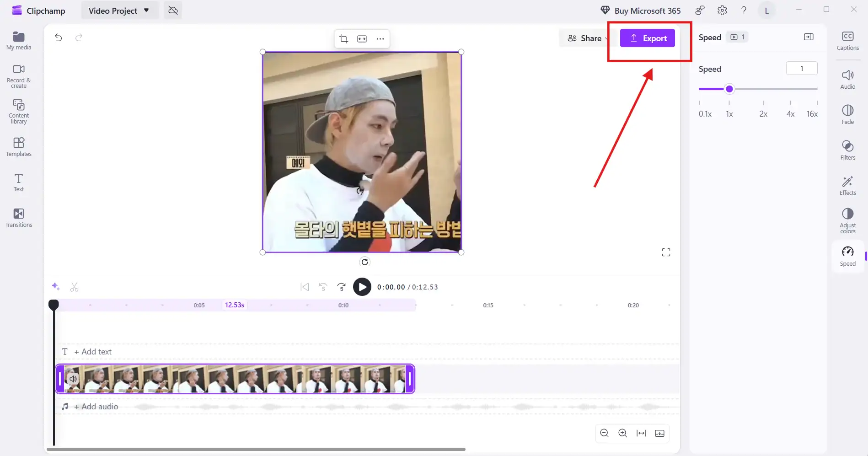Click the Export button
868x456 pixels.
coord(647,38)
